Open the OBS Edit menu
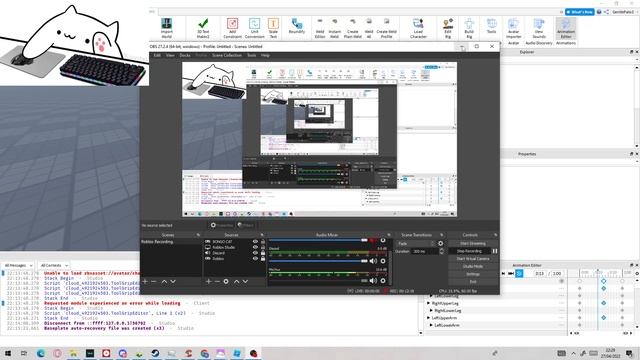 pos(157,55)
